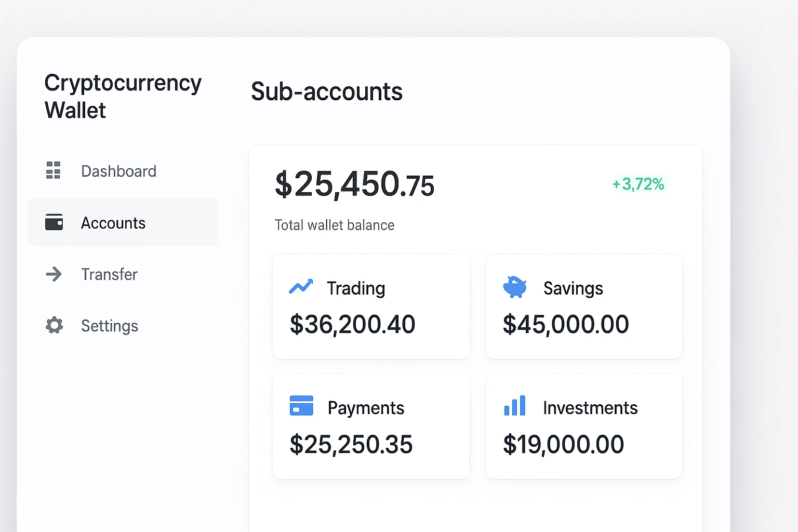Click the Cryptocurrency Wallet title
Screen dimensions: 798x532
123,96
